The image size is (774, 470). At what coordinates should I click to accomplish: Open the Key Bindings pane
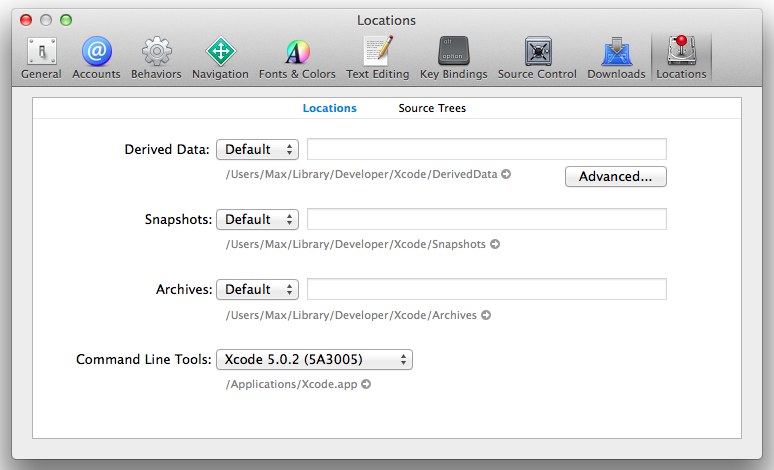pos(454,57)
